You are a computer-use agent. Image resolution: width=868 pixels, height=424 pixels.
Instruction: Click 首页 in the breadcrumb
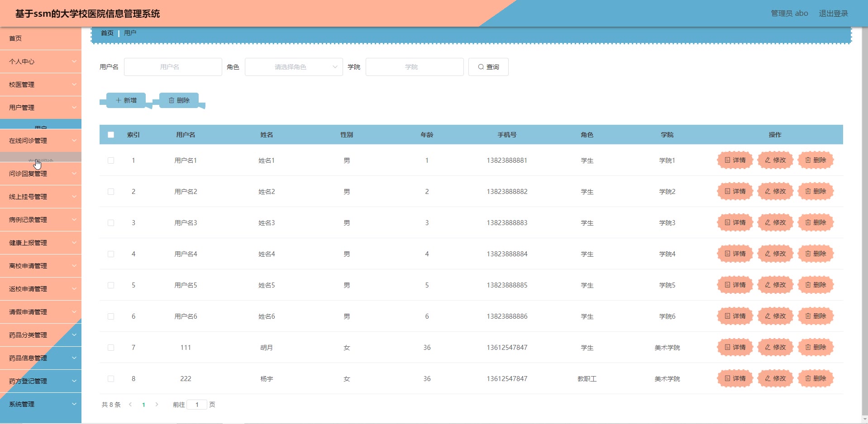point(107,33)
